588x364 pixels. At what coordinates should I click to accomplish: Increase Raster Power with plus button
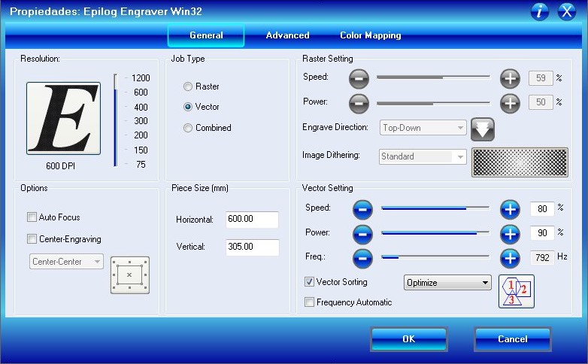[510, 103]
